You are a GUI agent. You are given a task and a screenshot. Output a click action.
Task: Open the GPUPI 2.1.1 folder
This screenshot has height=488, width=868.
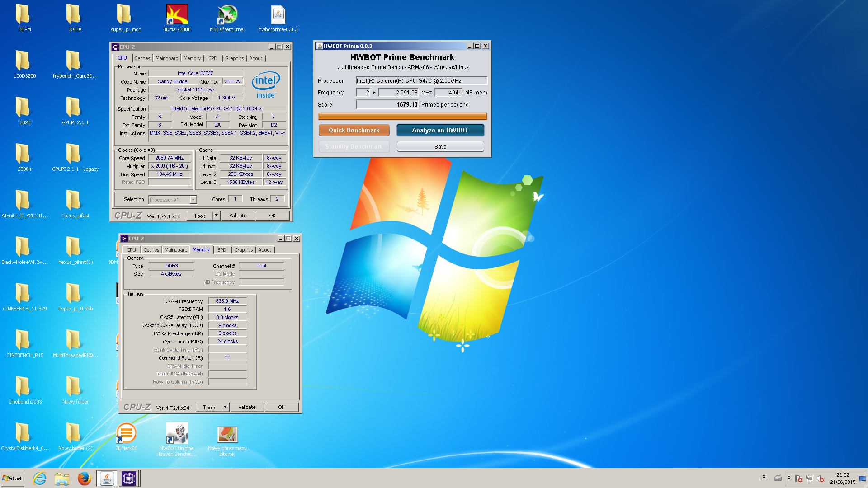pyautogui.click(x=75, y=111)
